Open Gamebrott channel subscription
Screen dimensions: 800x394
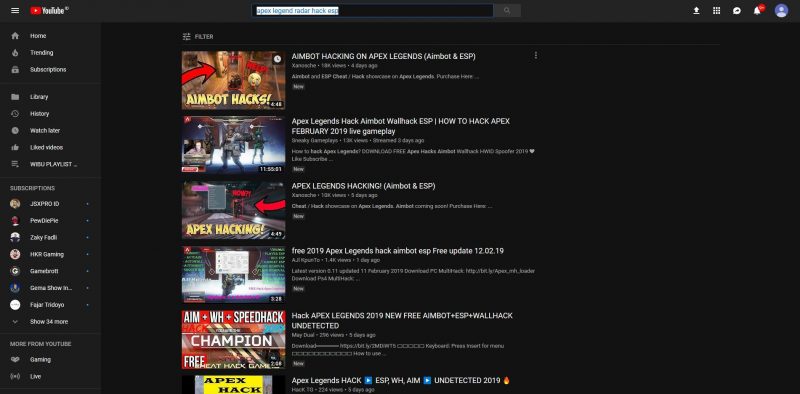[x=51, y=271]
